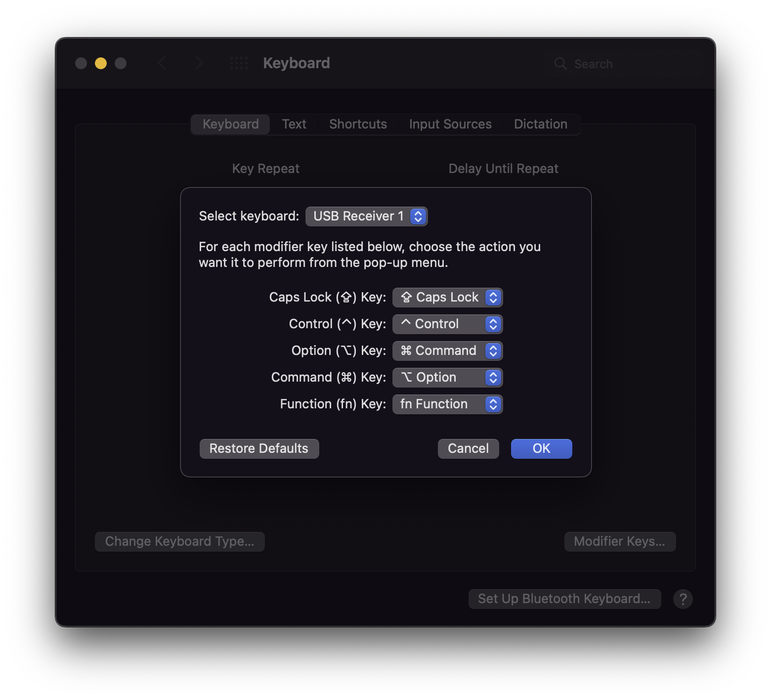Open the Show All preferences grid icon
The image size is (771, 700).
(x=239, y=63)
